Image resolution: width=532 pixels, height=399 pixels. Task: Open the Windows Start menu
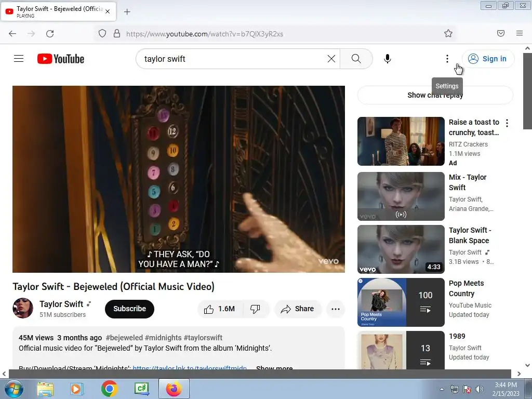tap(14, 389)
